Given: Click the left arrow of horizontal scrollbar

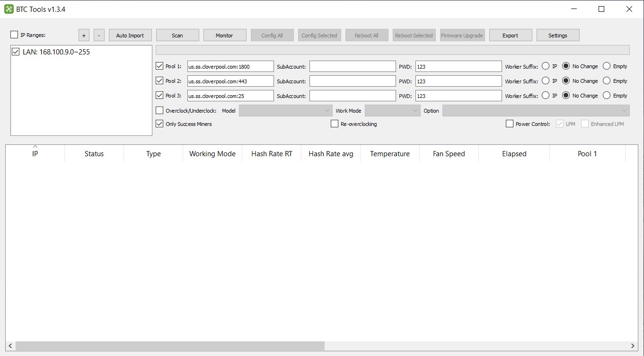Looking at the screenshot, I should 10,346.
